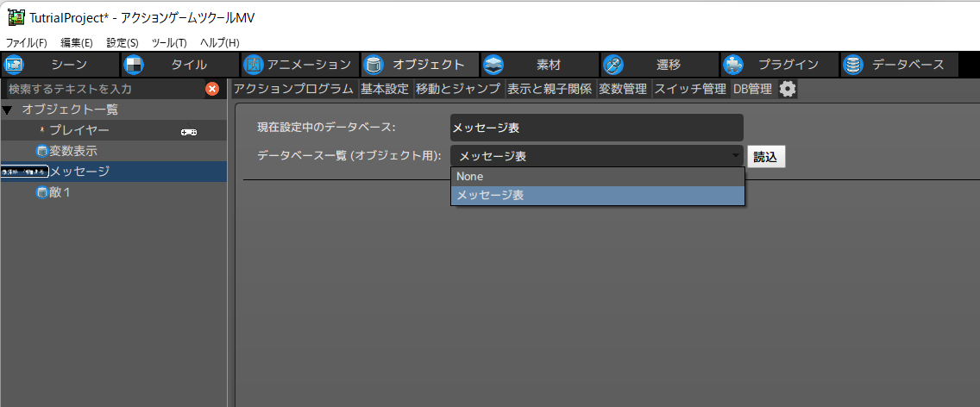Switch to 移動とジャンプ tab

(x=458, y=89)
